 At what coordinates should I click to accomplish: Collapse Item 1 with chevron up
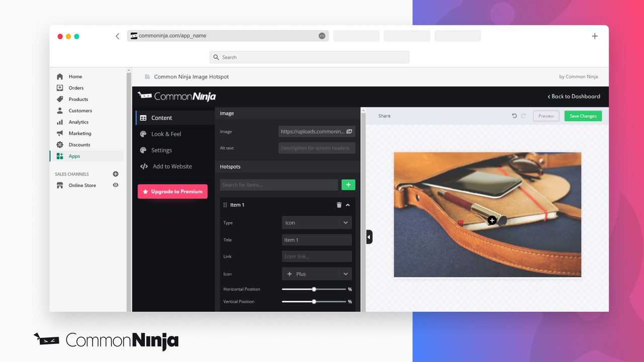tap(348, 205)
